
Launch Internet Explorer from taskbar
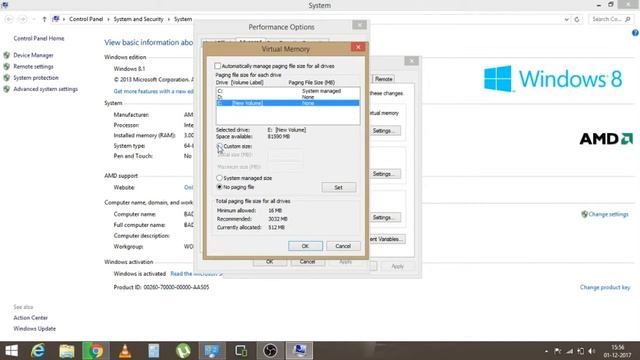(x=38, y=351)
